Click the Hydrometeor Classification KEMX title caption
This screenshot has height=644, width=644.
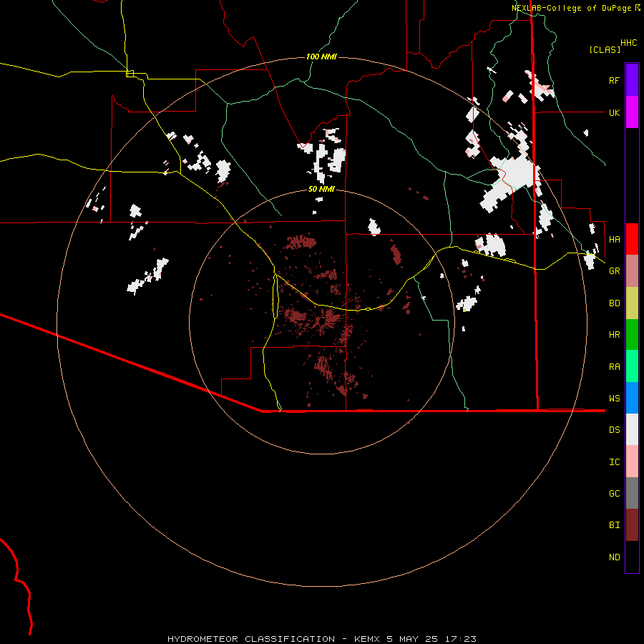pyautogui.click(x=322, y=639)
